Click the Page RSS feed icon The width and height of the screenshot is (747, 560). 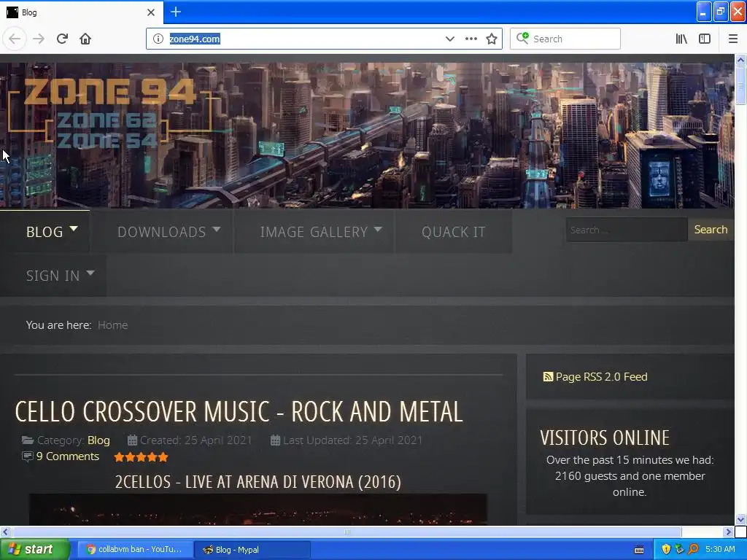coord(548,377)
